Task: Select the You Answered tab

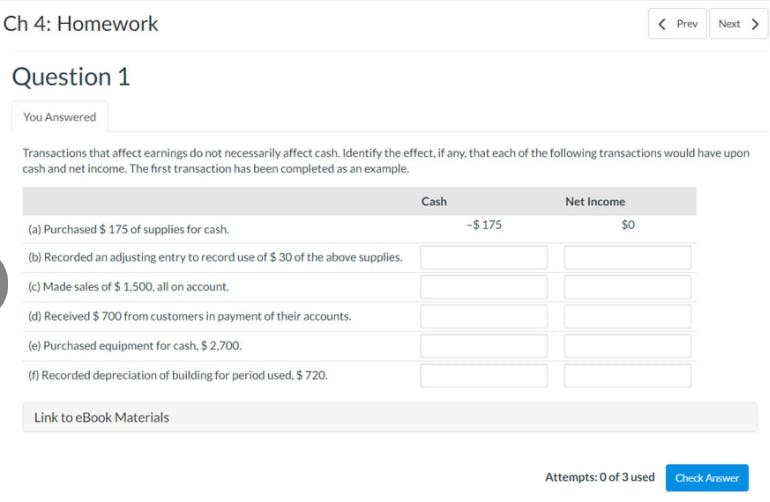Action: tap(60, 117)
